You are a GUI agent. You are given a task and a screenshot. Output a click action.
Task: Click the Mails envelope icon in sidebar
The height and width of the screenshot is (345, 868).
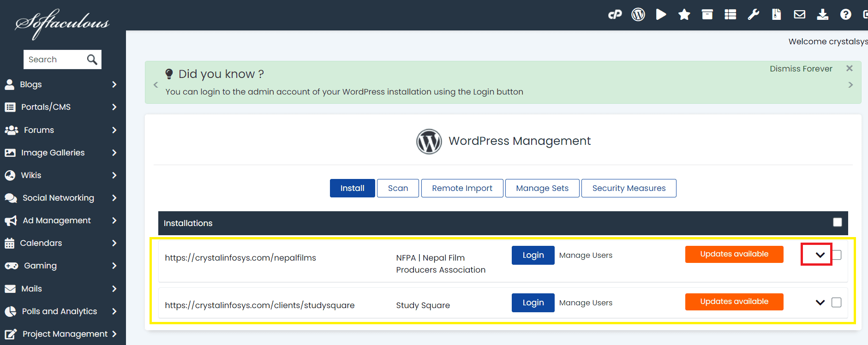coord(10,289)
